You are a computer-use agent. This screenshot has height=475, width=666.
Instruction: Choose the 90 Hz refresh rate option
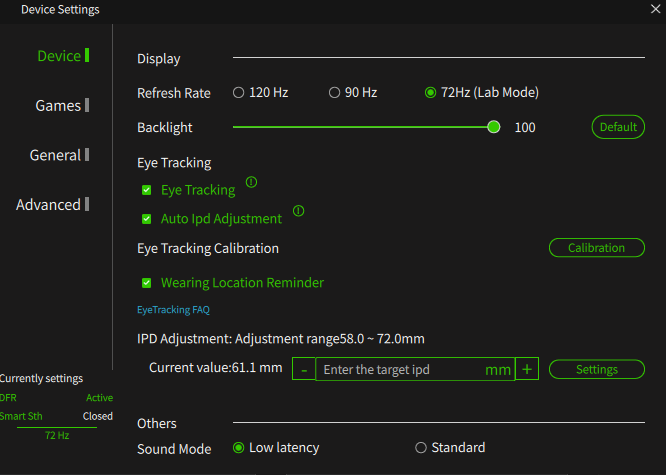(335, 93)
